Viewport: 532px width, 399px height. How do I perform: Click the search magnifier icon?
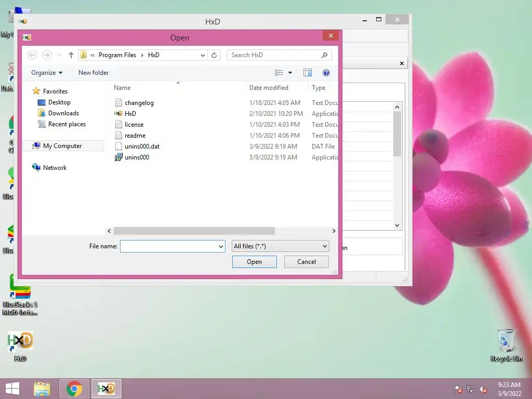coord(324,55)
